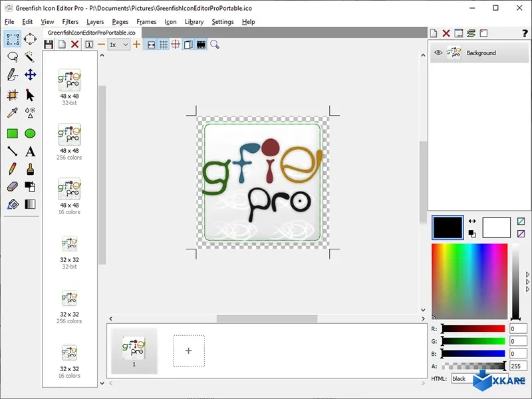Select the Line tool
532x399 pixels.
(x=13, y=152)
